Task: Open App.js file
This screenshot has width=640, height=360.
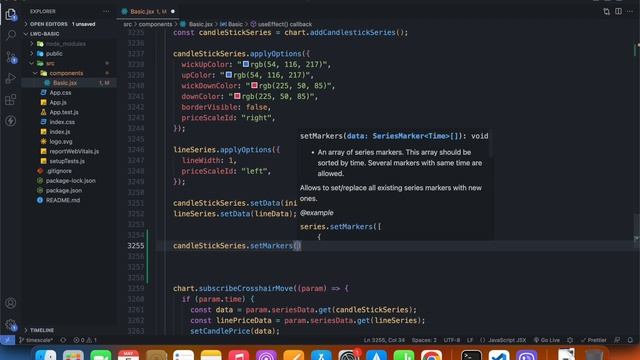Action: point(58,102)
